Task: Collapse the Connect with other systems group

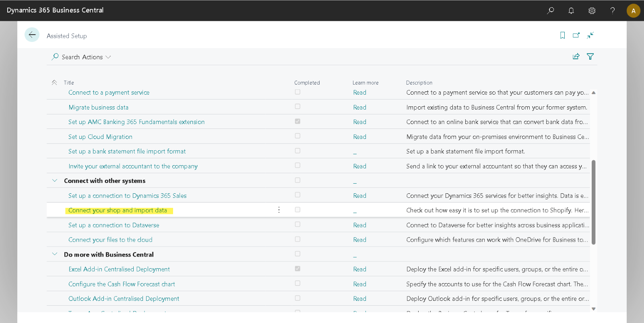Action: click(55, 180)
